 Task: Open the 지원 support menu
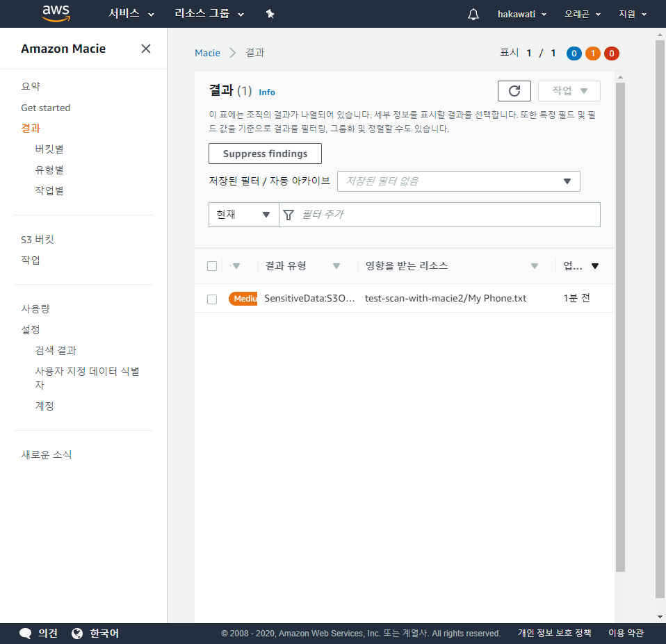[x=633, y=14]
